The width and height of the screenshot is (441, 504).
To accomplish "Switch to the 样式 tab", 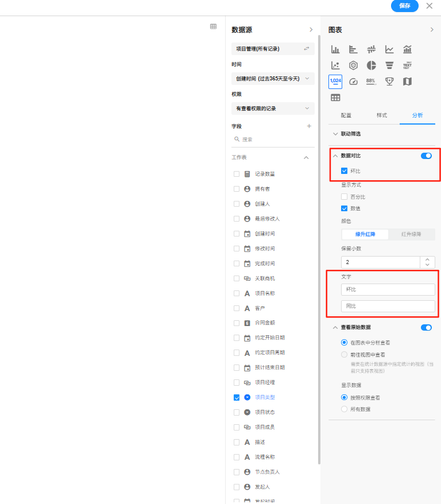I will coord(381,115).
